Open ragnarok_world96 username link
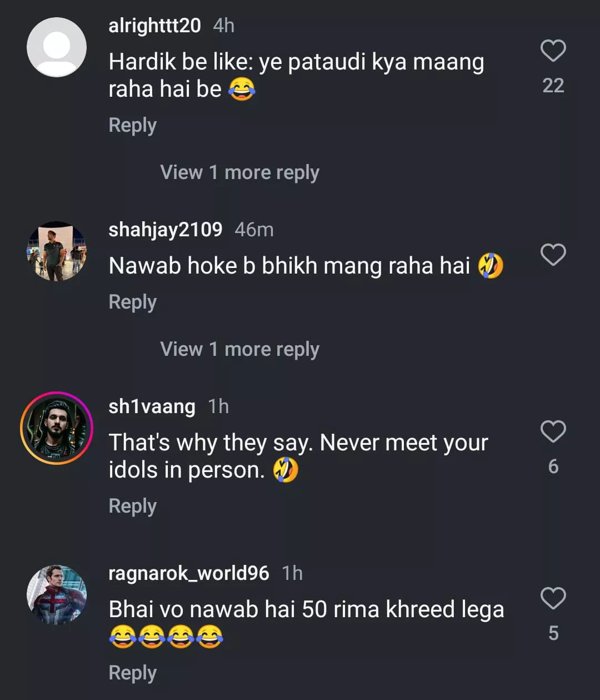Screen dimensions: 600x700 tap(188, 573)
